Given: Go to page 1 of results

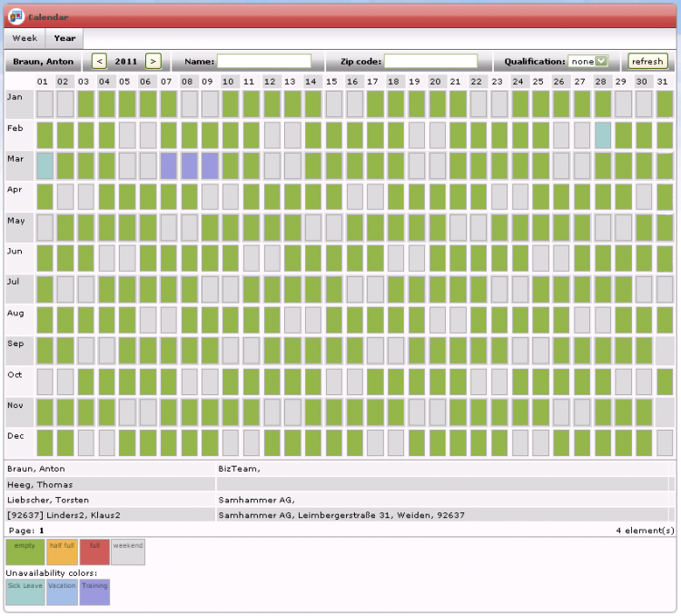Looking at the screenshot, I should 41,529.
